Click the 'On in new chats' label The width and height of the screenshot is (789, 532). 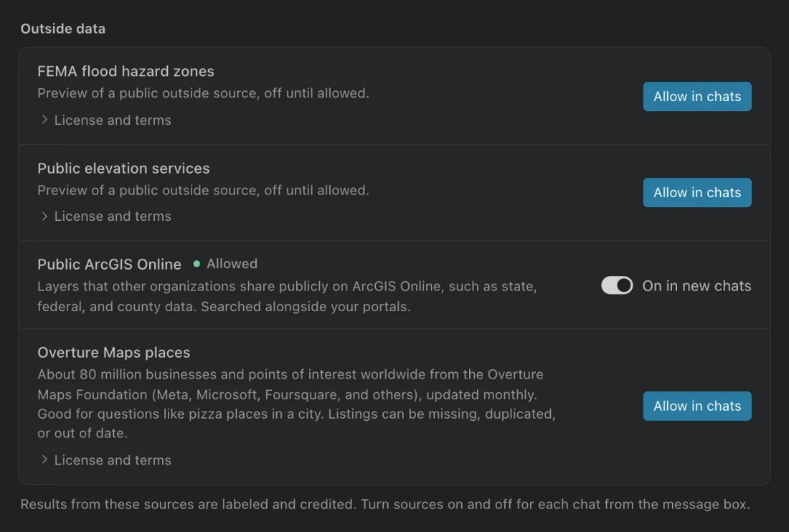[697, 285]
